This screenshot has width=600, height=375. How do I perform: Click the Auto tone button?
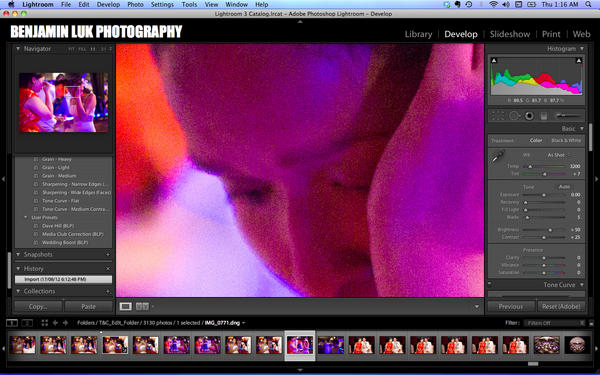click(564, 187)
